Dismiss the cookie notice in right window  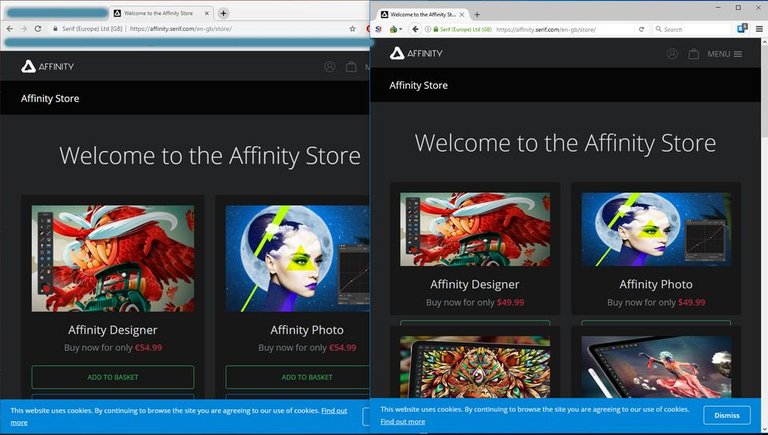pyautogui.click(x=727, y=415)
